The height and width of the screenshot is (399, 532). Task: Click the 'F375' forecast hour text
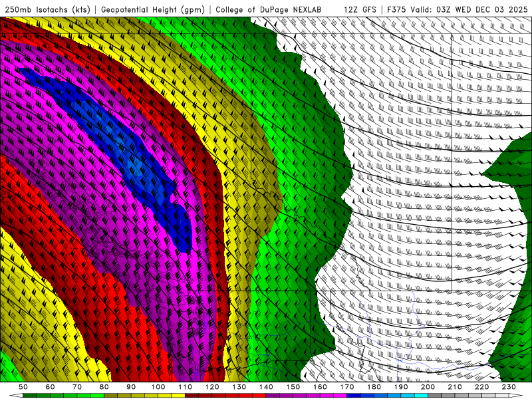pyautogui.click(x=396, y=9)
